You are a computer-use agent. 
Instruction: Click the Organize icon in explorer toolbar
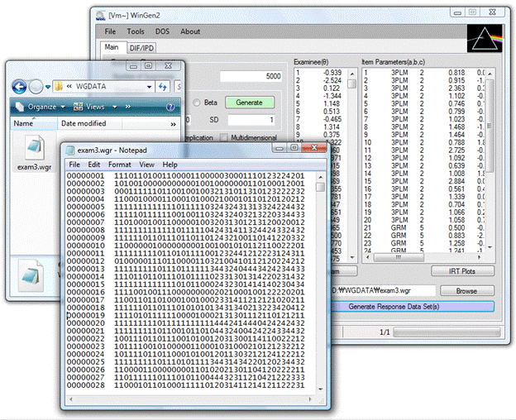tap(20, 107)
